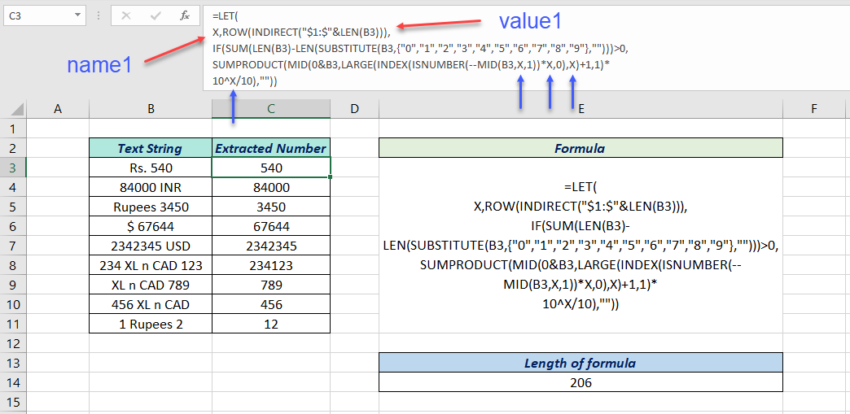
Task: Select column E header
Action: tap(580, 108)
